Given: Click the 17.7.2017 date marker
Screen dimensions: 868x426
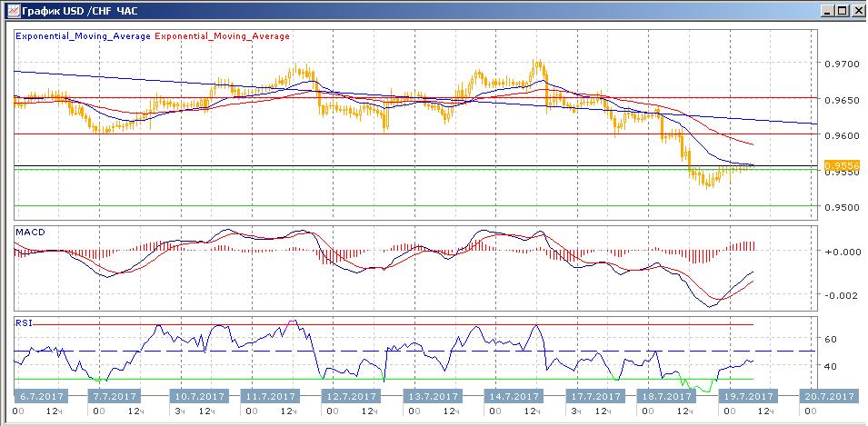Looking at the screenshot, I should coord(594,397).
